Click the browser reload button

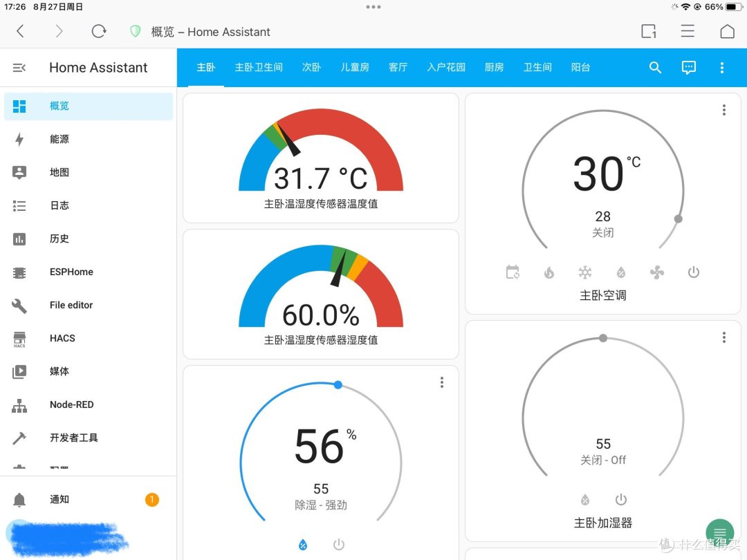coord(99,31)
